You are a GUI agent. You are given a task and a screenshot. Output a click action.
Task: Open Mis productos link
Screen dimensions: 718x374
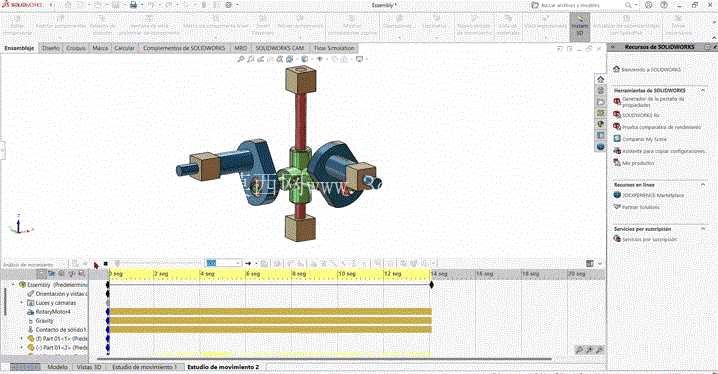(x=638, y=163)
